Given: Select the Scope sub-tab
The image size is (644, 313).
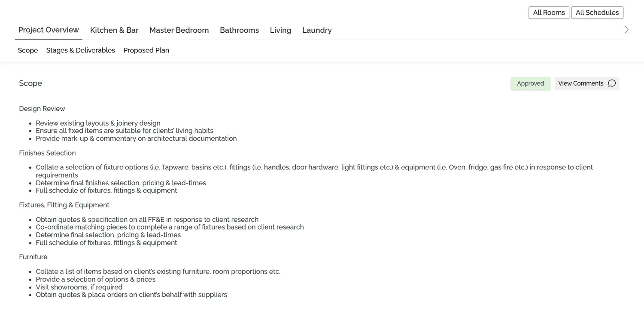Looking at the screenshot, I should pyautogui.click(x=28, y=50).
